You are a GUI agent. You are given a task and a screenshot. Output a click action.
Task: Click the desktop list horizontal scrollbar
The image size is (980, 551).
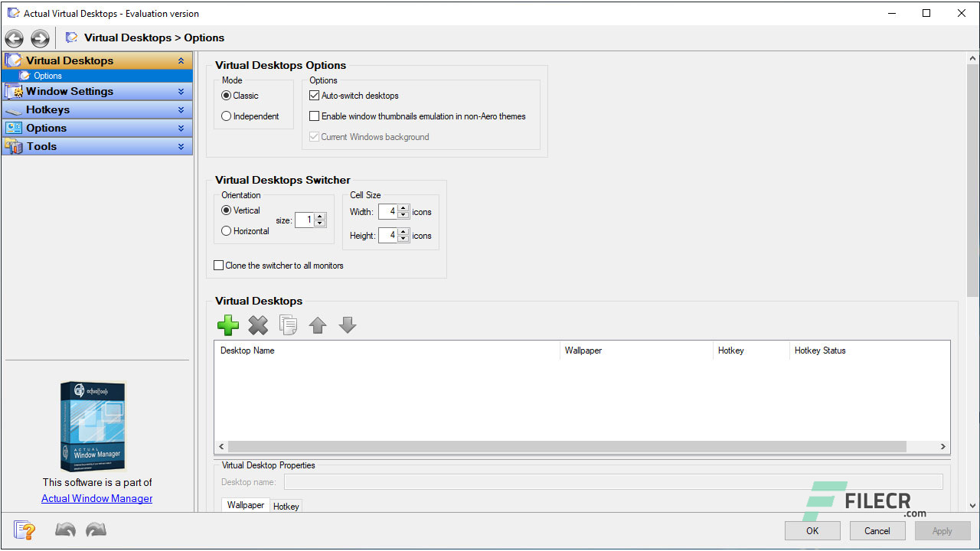click(x=567, y=446)
